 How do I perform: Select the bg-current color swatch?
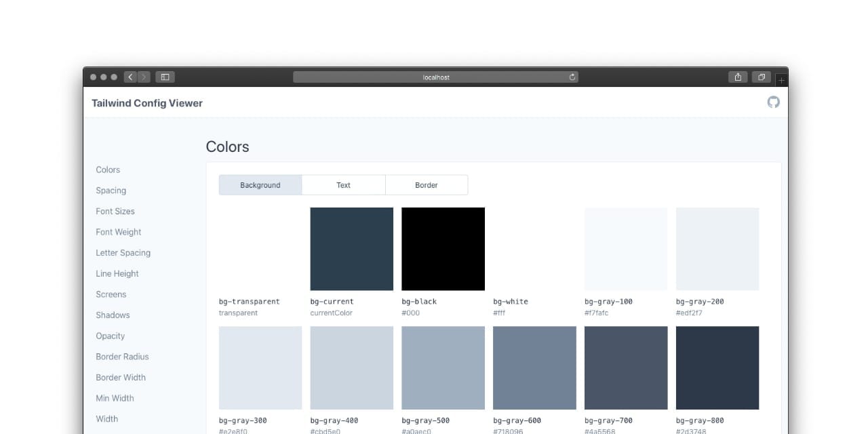[x=351, y=249]
